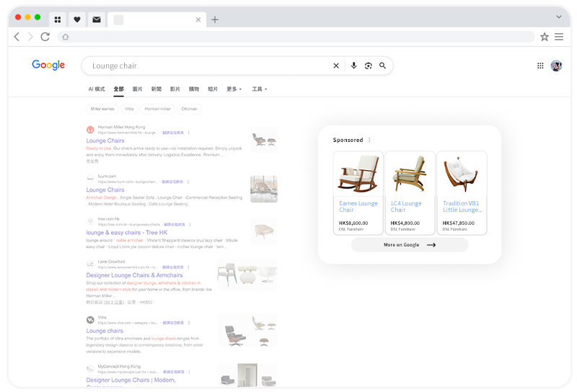Image resolution: width=577 pixels, height=392 pixels.
Task: Click the Tree HK chair thumbnail
Action: [264, 232]
